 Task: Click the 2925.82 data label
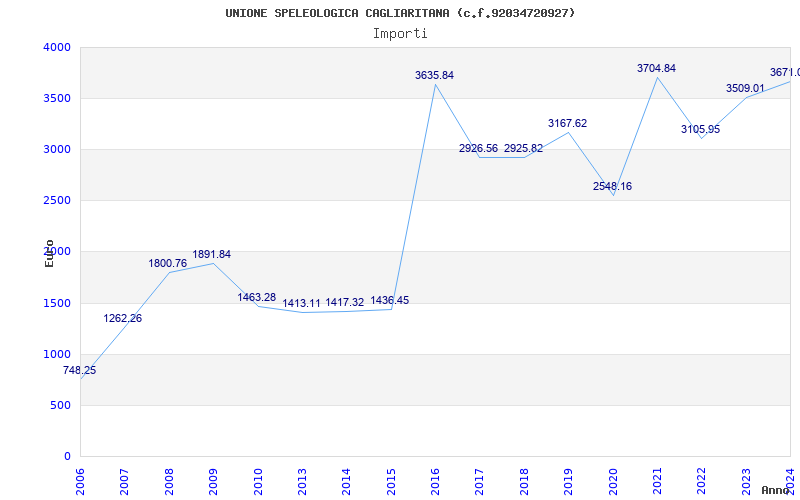523,148
